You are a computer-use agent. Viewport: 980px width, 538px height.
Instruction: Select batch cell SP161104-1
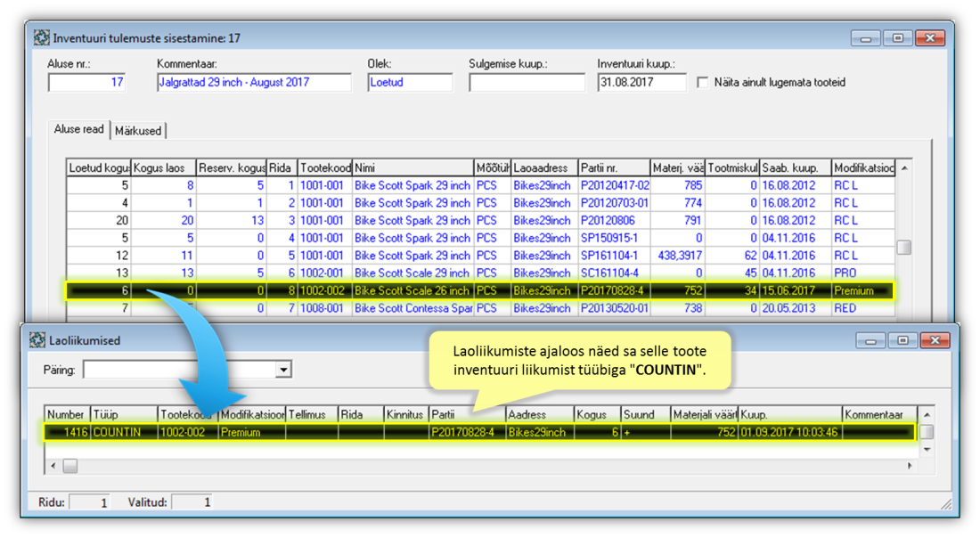tap(615, 256)
